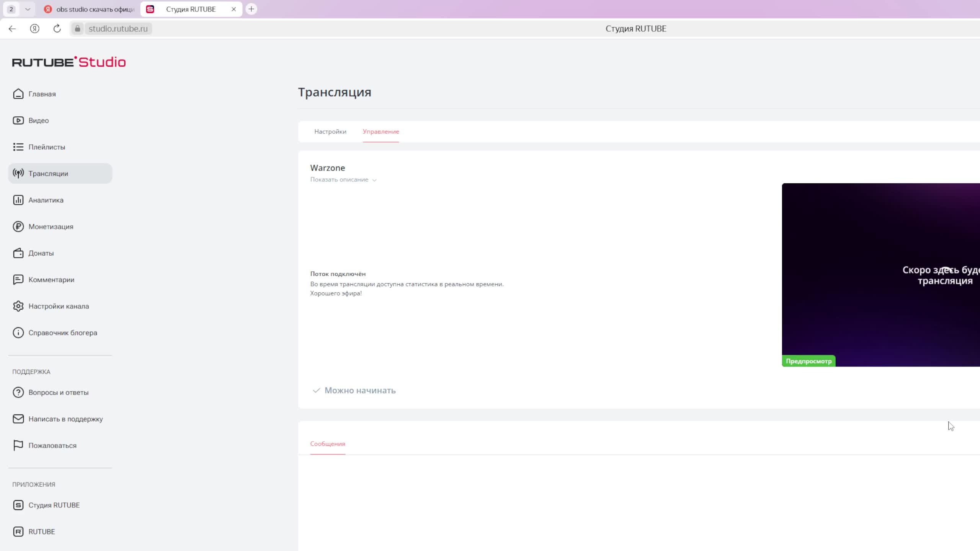The height and width of the screenshot is (551, 980).
Task: Click the Аналитика chart icon
Action: click(18, 200)
